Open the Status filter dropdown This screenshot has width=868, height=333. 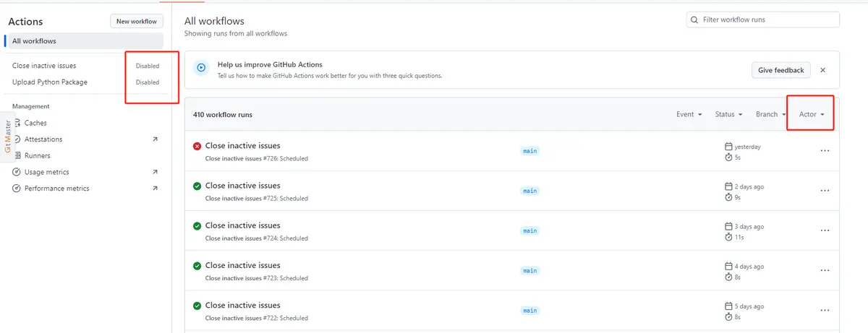click(729, 114)
